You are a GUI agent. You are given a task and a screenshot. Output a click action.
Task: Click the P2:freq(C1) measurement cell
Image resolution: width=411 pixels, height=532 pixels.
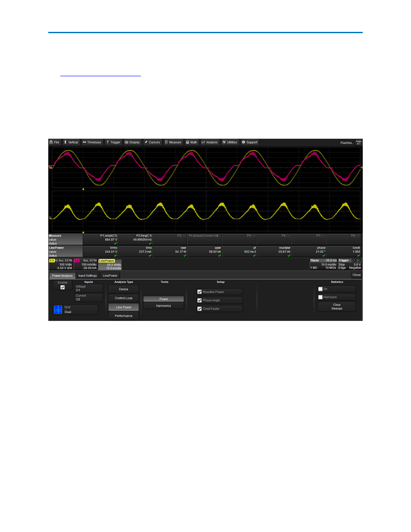(x=135, y=240)
